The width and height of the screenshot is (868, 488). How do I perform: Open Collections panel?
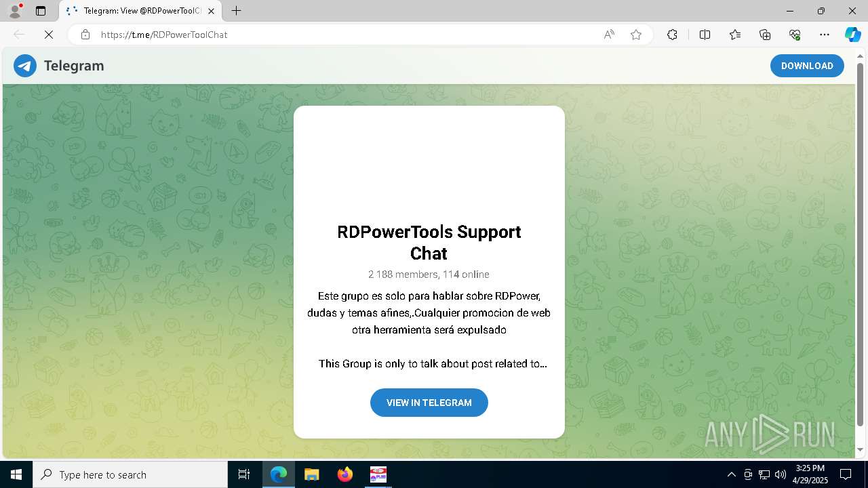[x=765, y=35]
